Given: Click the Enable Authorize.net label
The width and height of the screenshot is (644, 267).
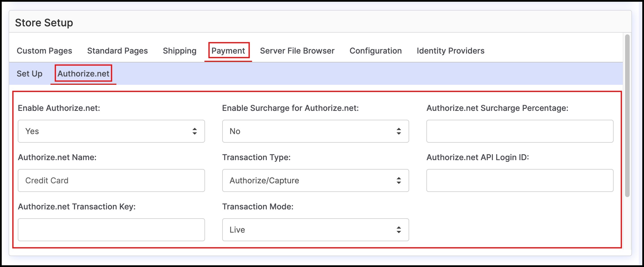Looking at the screenshot, I should pyautogui.click(x=59, y=108).
